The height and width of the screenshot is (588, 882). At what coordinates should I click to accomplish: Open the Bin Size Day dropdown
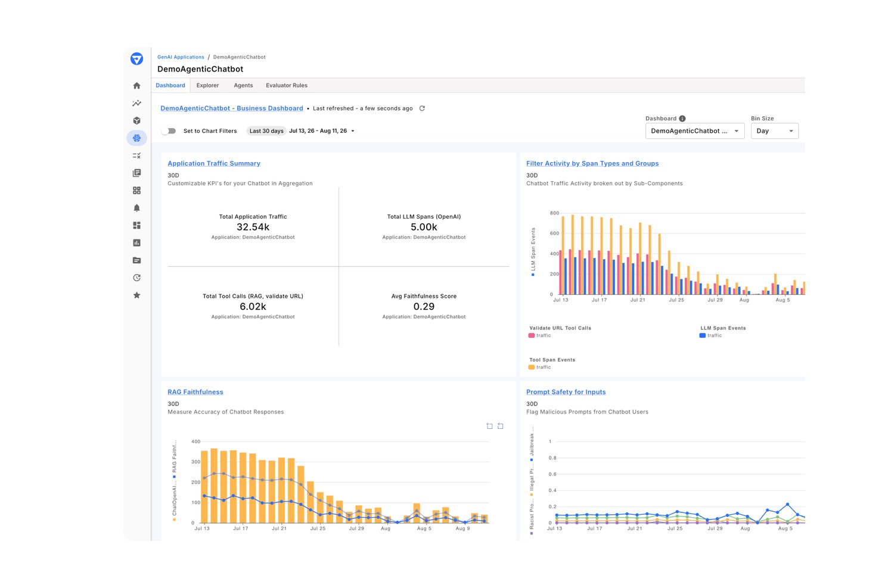coord(775,131)
